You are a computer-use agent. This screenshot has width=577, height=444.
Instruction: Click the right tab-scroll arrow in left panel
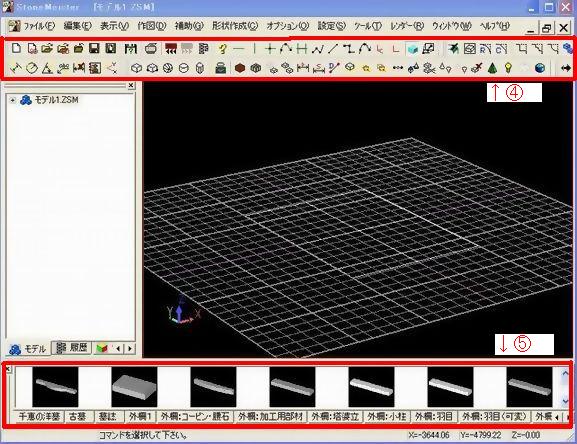[130, 348]
